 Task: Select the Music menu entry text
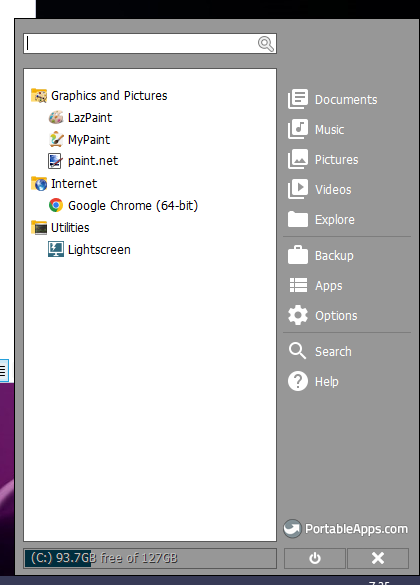coord(329,129)
